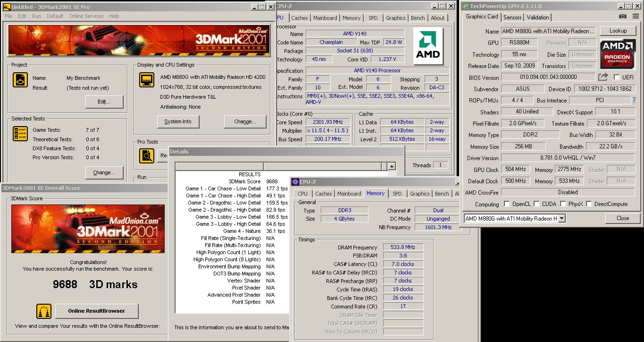644x342 pixels.
Task: Click the Details list scroll up arrow
Action: click(x=391, y=166)
